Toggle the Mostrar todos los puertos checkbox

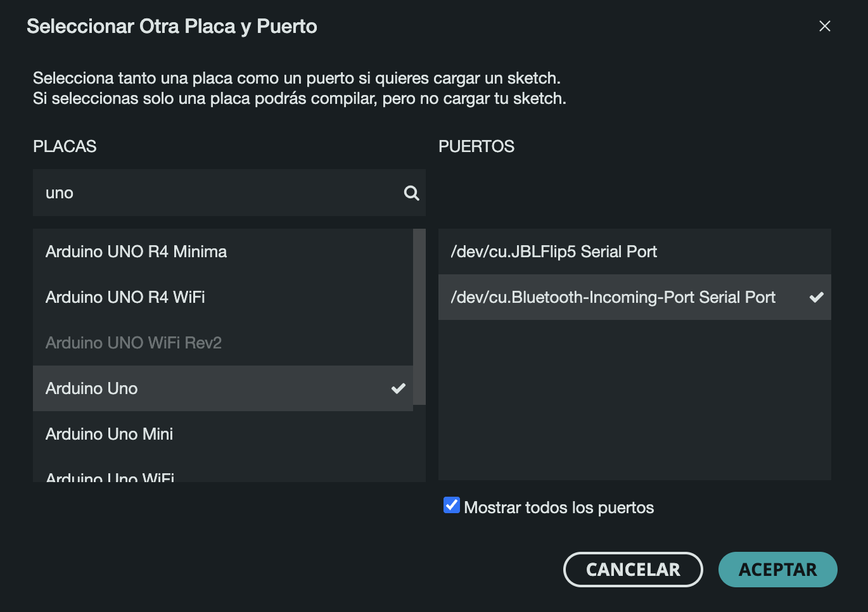click(x=452, y=506)
